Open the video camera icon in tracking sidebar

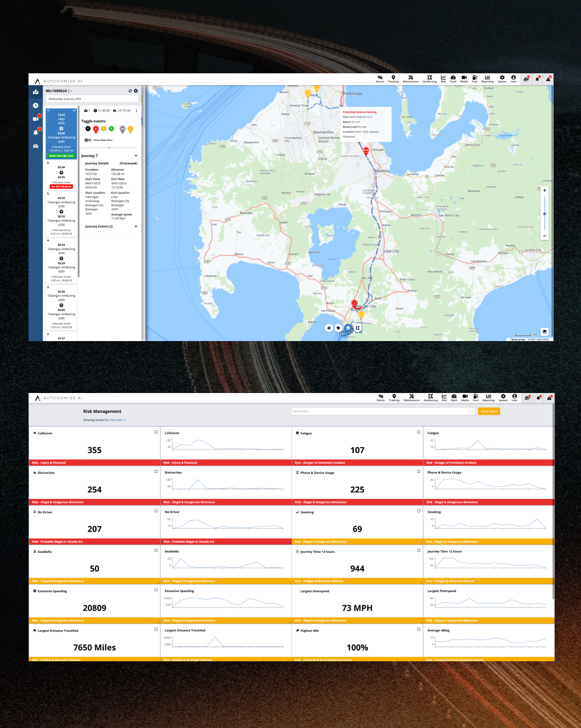point(36,119)
